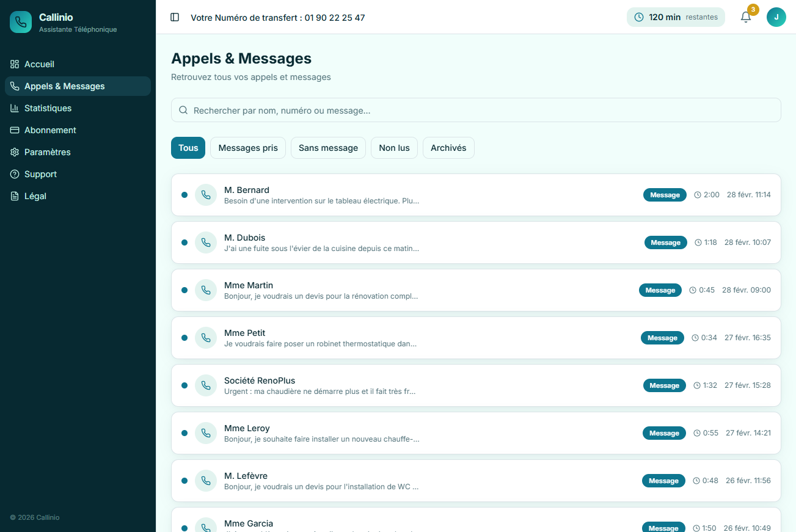Switch to the Archivés filter
The height and width of the screenshot is (532, 796).
448,148
